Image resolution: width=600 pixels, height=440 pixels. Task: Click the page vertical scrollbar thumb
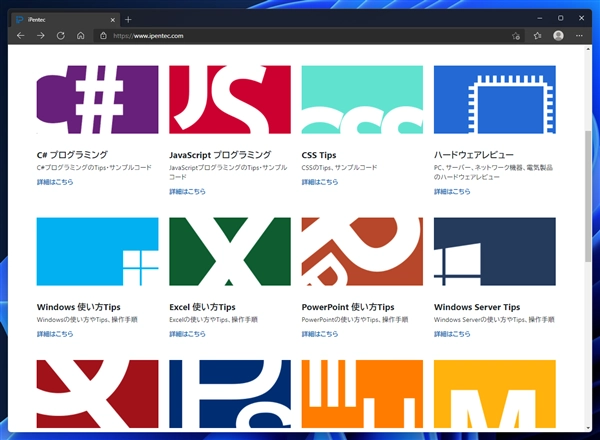pyautogui.click(x=588, y=196)
